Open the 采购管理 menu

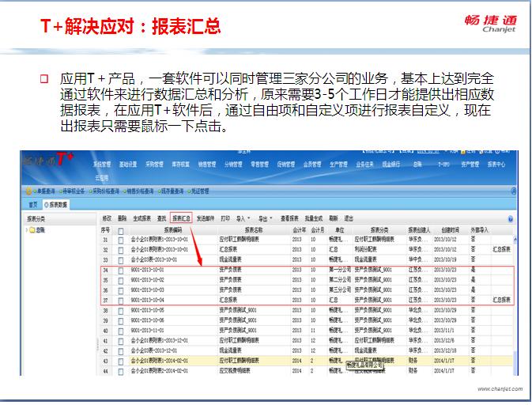pos(154,165)
